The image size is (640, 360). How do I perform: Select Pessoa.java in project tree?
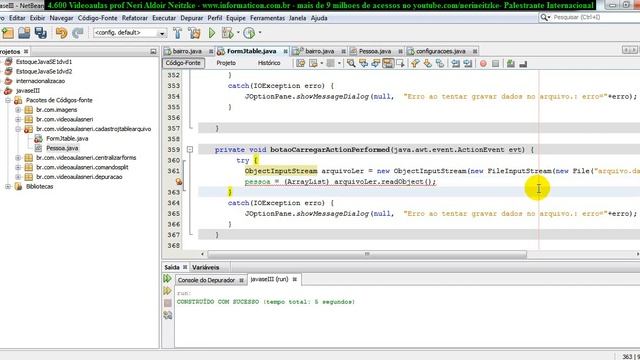click(62, 148)
